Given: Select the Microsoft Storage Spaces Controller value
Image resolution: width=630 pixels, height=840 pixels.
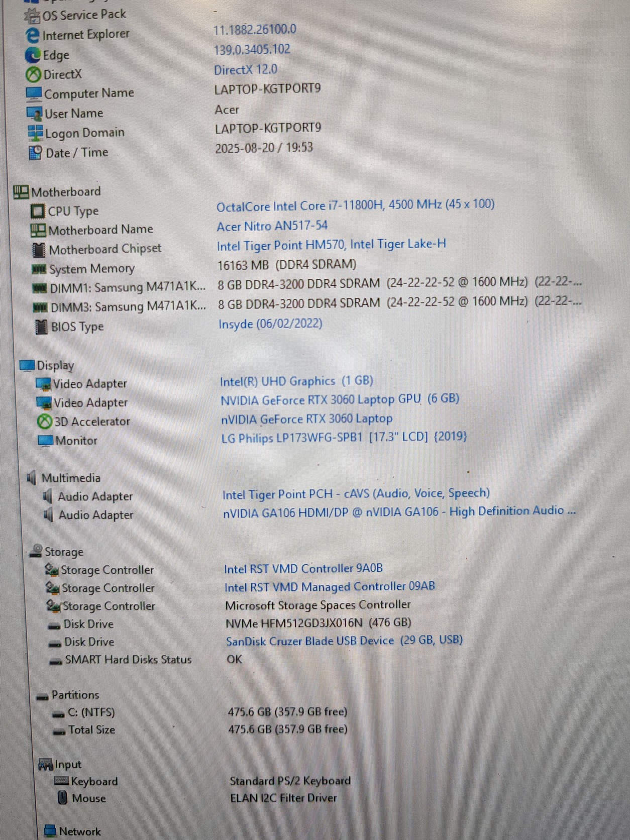Looking at the screenshot, I should point(318,605).
